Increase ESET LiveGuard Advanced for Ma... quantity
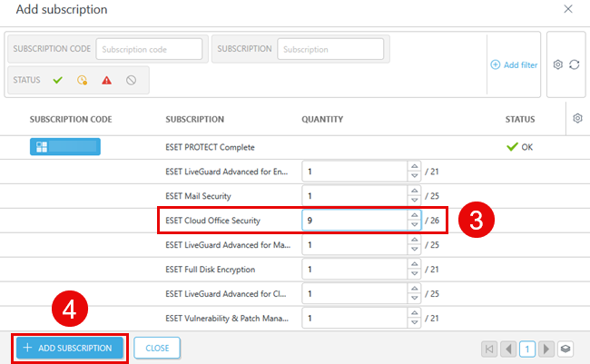The image size is (590, 364). [x=414, y=240]
